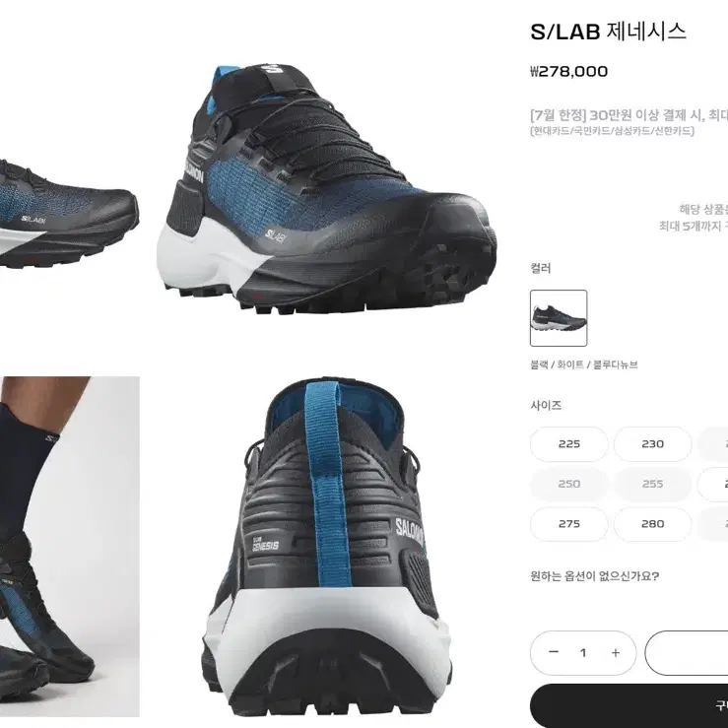The image size is (728, 728).
Task: Decrease quantity with the minus icon
Action: click(x=553, y=652)
